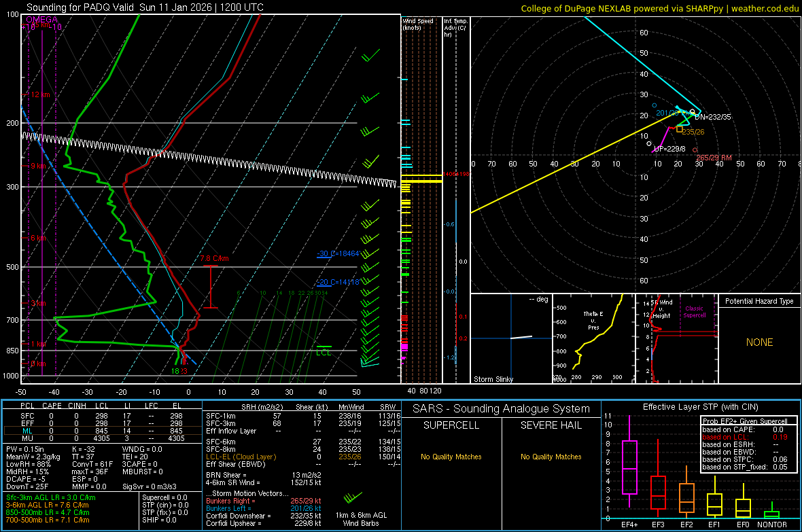The width and height of the screenshot is (802, 532).
Task: Click the Bunkers Left storm motion
Action: click(264, 508)
